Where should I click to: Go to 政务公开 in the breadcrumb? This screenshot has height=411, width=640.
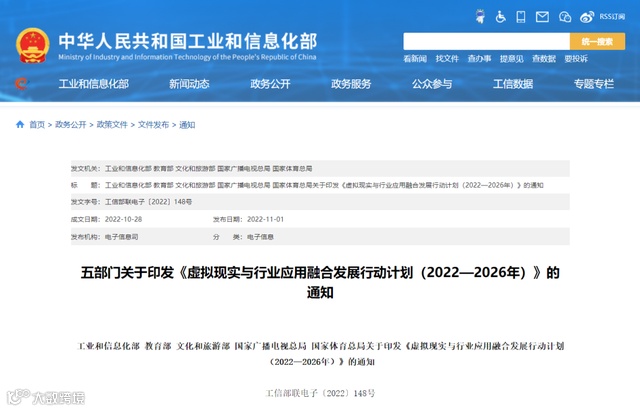[x=71, y=124]
